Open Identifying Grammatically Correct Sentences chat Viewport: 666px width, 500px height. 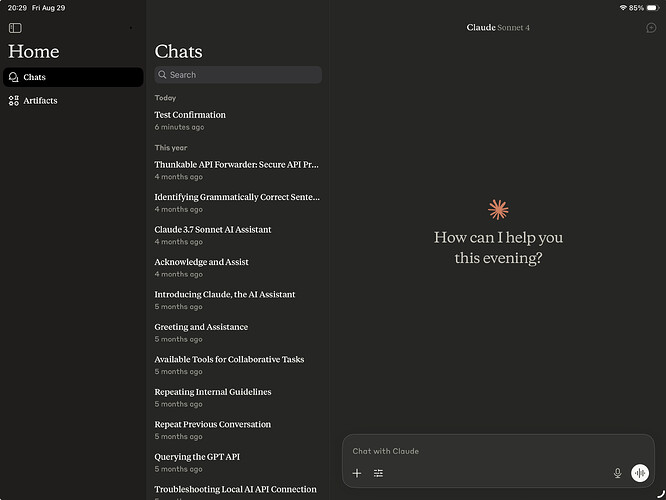tap(238, 203)
